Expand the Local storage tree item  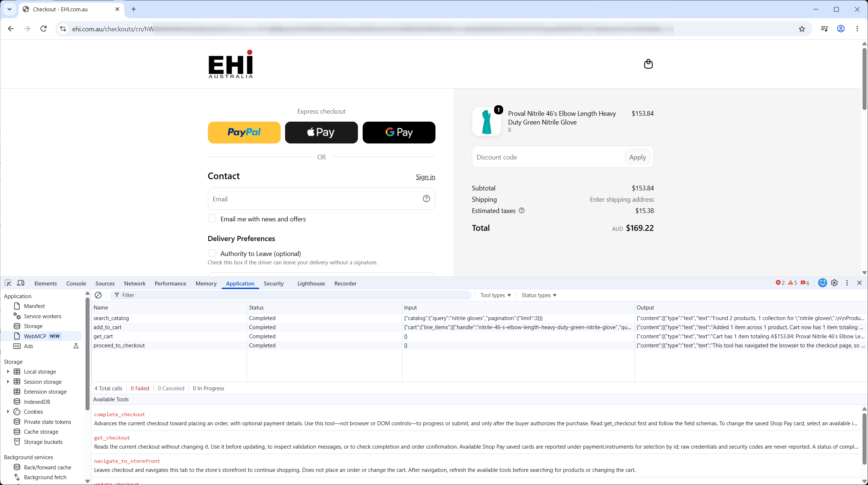[x=8, y=371]
